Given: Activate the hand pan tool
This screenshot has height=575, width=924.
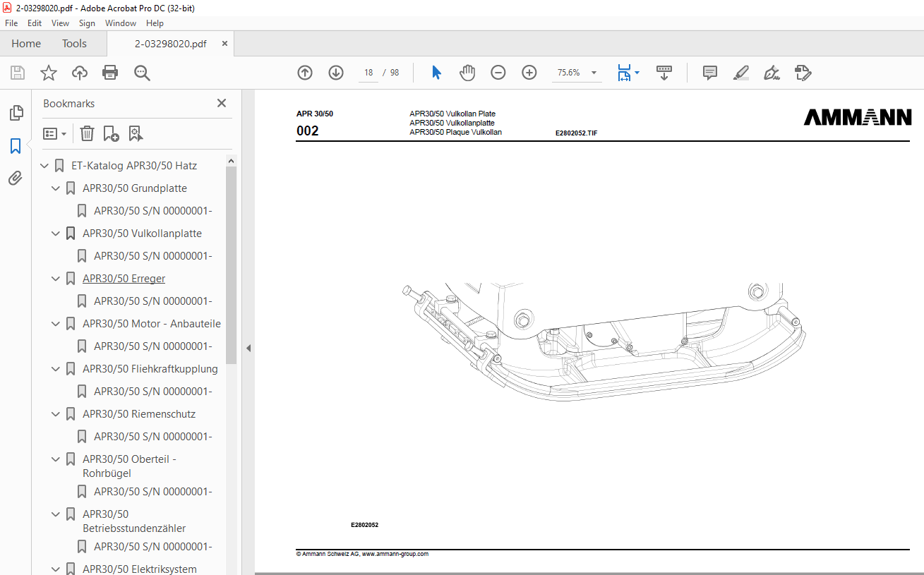Looking at the screenshot, I should 467,73.
